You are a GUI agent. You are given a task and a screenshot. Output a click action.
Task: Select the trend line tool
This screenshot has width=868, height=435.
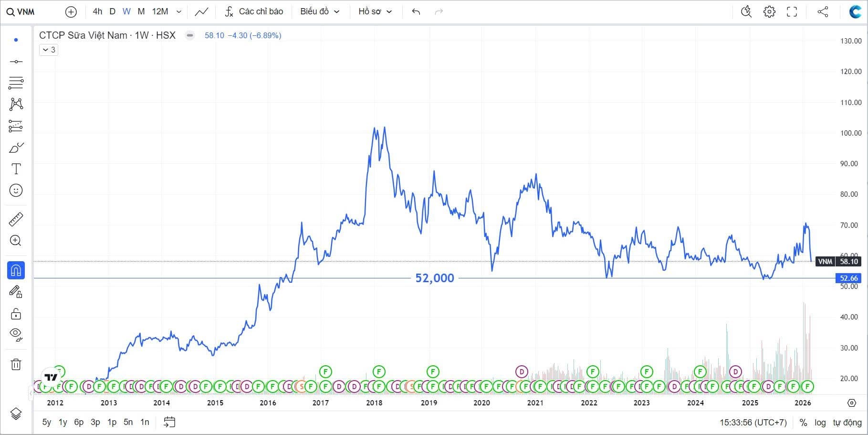[16, 62]
